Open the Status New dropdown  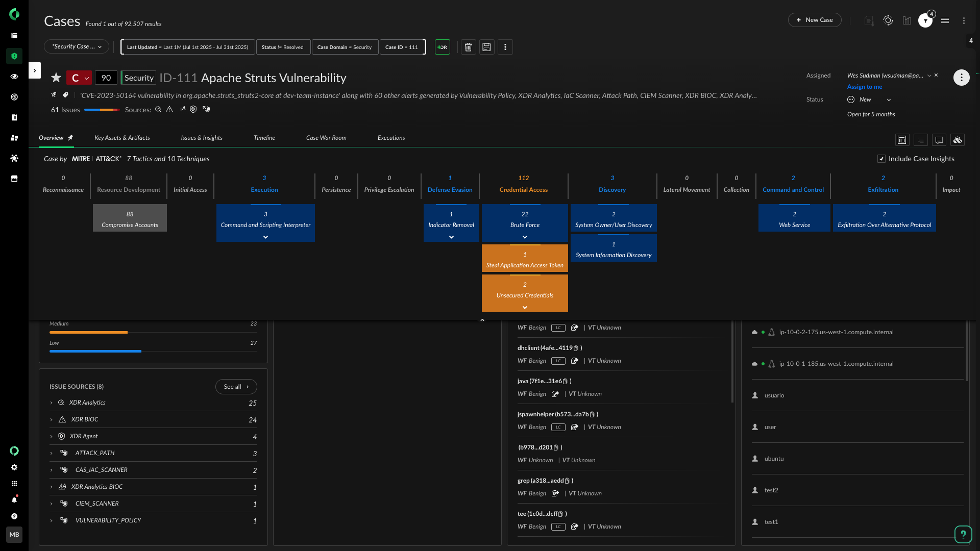coord(869,99)
